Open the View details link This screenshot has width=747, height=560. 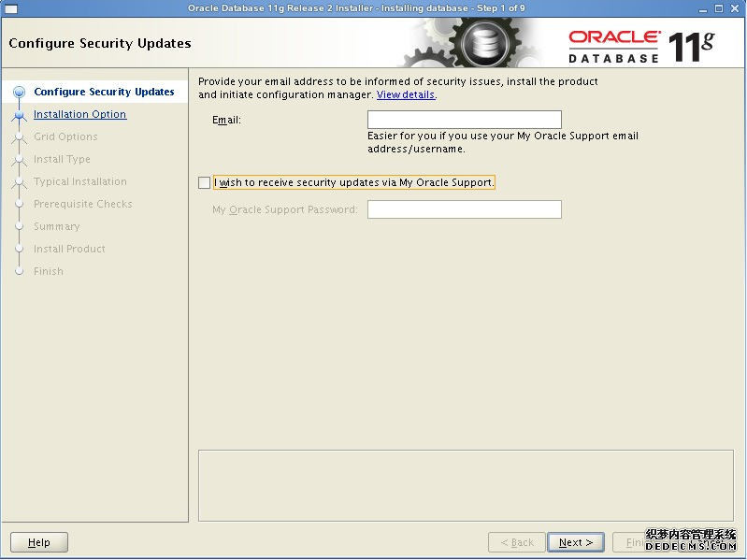[406, 95]
